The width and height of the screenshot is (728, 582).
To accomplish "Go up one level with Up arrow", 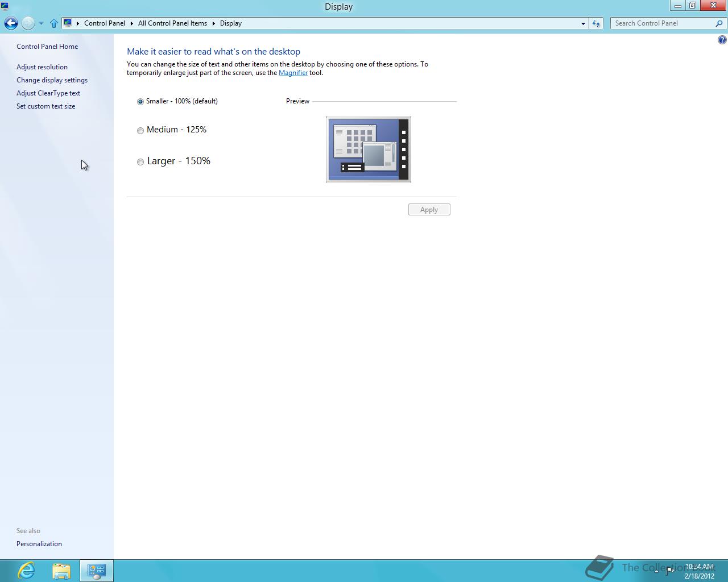I will coord(54,23).
